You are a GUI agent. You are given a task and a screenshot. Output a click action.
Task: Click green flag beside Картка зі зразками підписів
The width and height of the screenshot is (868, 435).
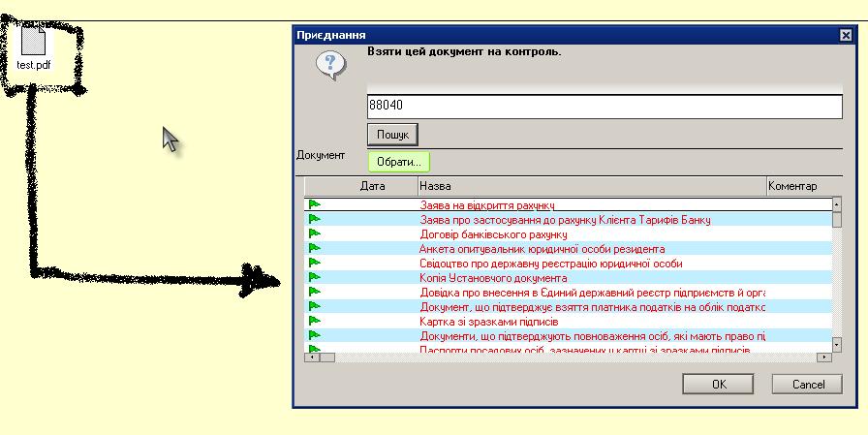pos(315,321)
